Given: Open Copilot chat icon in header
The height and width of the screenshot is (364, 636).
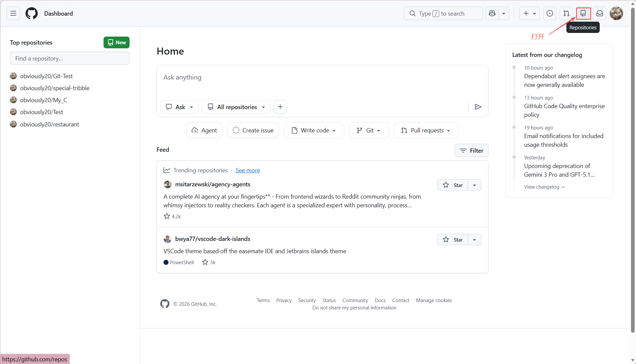Looking at the screenshot, I should tap(492, 13).
